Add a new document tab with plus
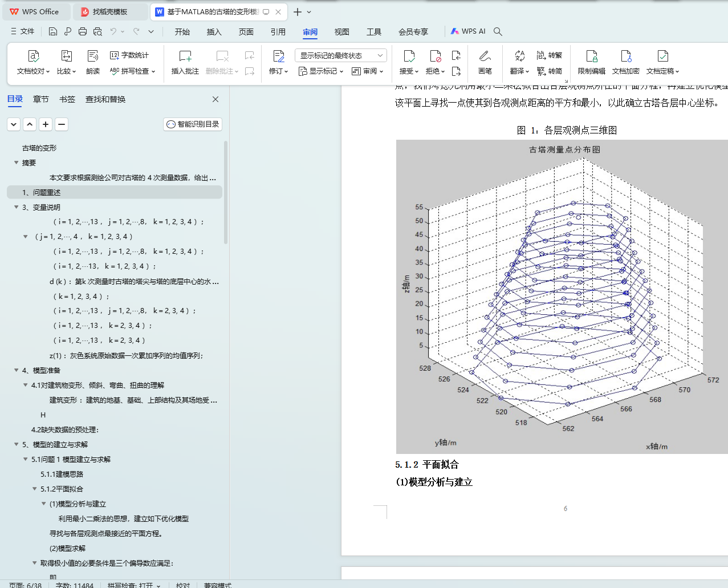Screen dimensions: 728x588 tap(298, 12)
